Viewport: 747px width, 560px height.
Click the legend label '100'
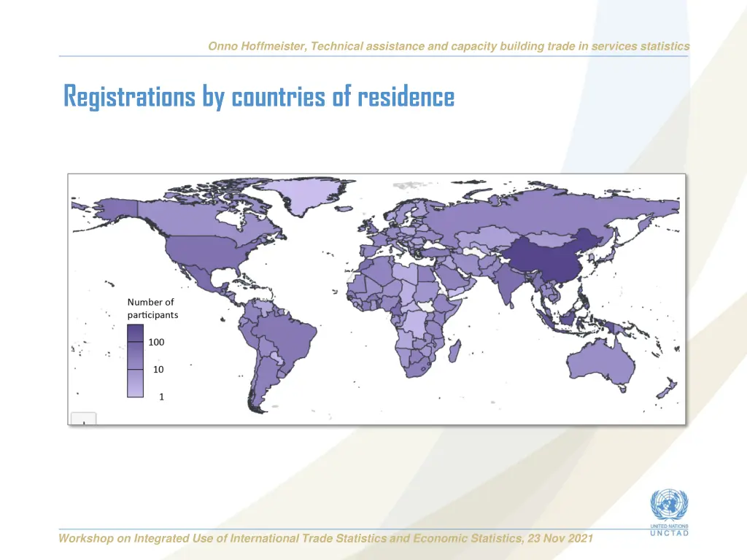pos(157,342)
